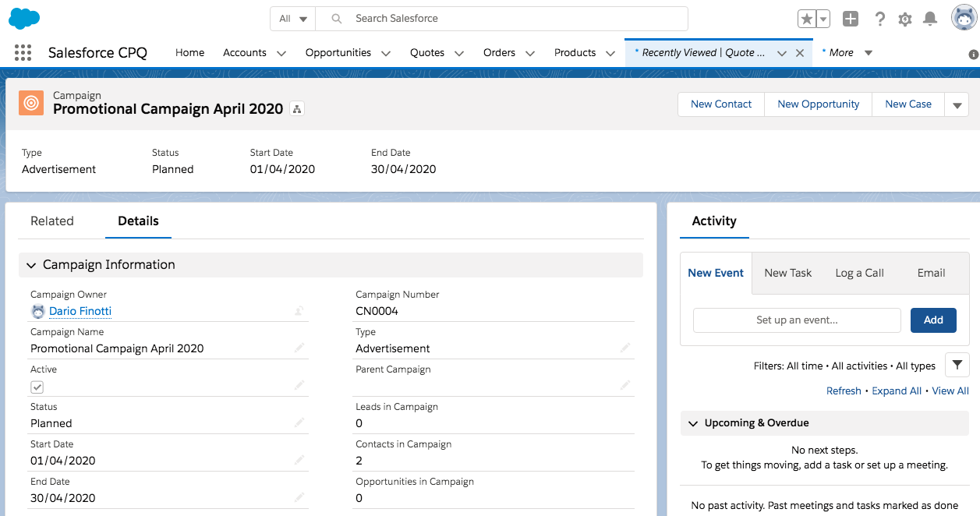Open the Orders tab
980x516 pixels.
tap(499, 53)
